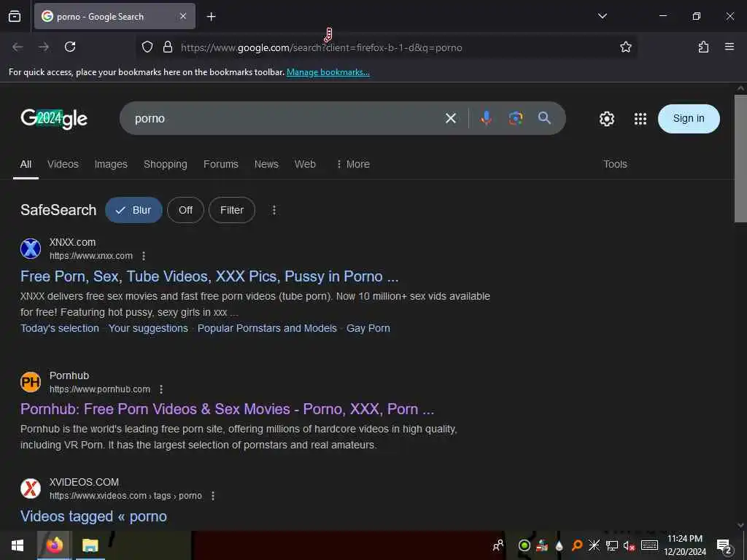The image size is (747, 560).
Task: Open the Tools filter options
Action: pyautogui.click(x=615, y=164)
